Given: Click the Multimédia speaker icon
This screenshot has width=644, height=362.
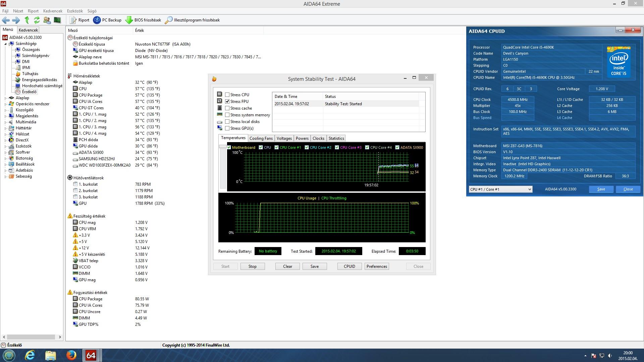Looking at the screenshot, I should coord(11,122).
